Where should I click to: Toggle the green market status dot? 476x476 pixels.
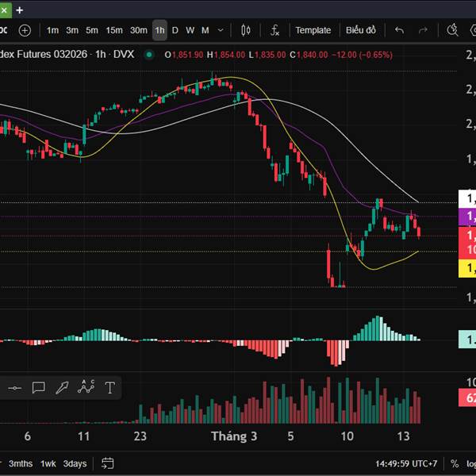coord(149,55)
